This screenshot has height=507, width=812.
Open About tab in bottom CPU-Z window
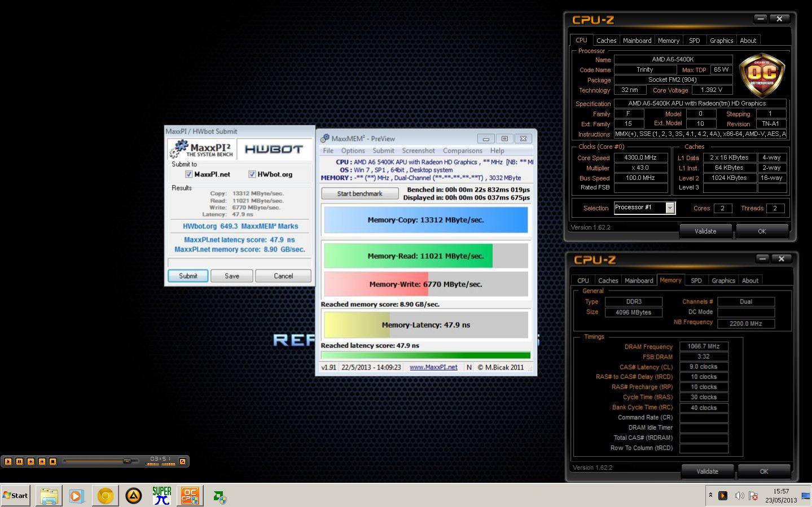750,280
